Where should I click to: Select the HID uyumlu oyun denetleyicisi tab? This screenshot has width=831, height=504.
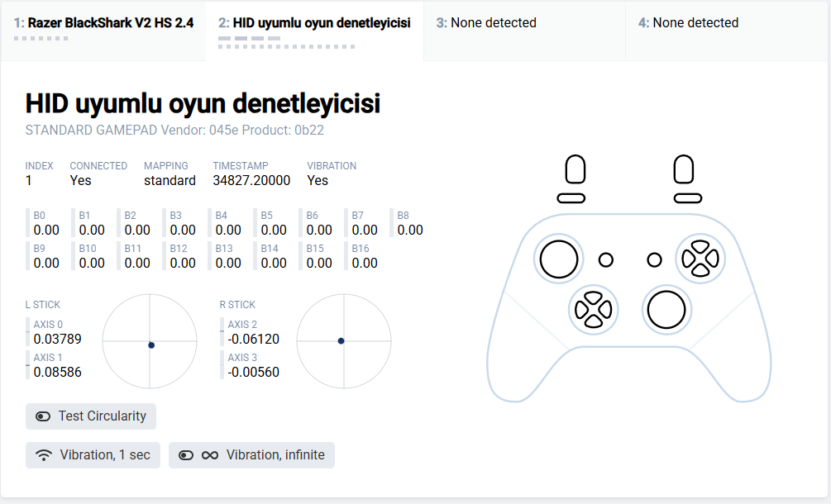point(314,31)
